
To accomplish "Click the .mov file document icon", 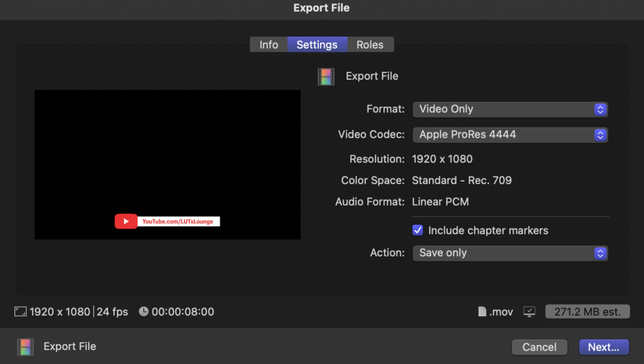I will pyautogui.click(x=482, y=311).
